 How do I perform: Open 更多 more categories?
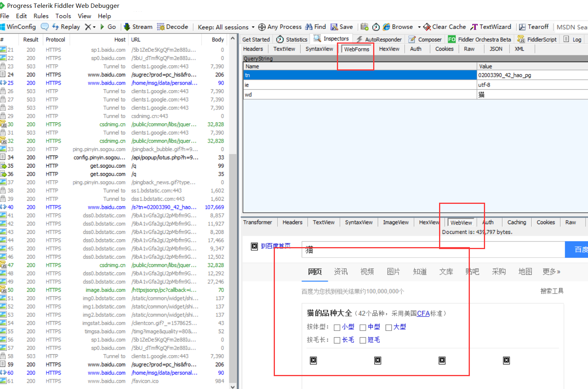click(551, 272)
